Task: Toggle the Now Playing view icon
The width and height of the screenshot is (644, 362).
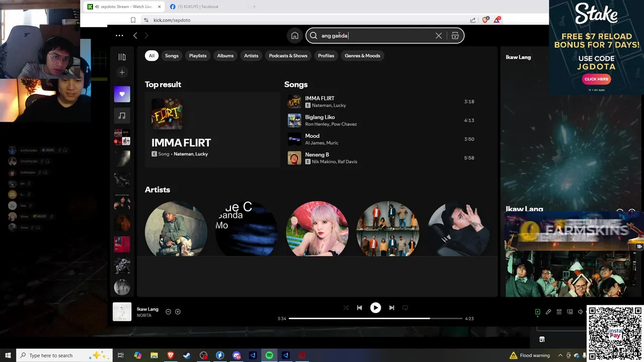Action: coord(537,312)
